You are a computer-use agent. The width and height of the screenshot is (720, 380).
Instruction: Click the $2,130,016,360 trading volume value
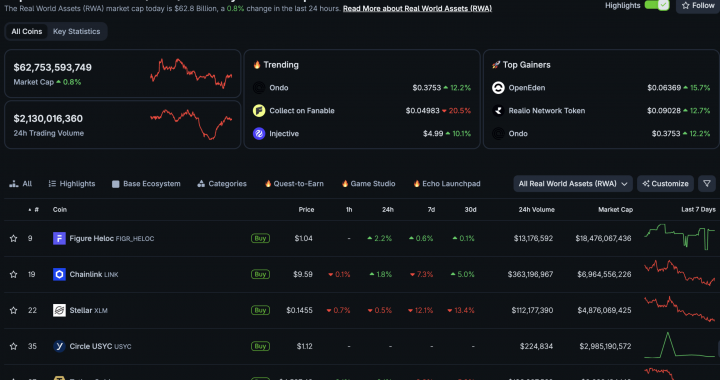click(x=48, y=118)
